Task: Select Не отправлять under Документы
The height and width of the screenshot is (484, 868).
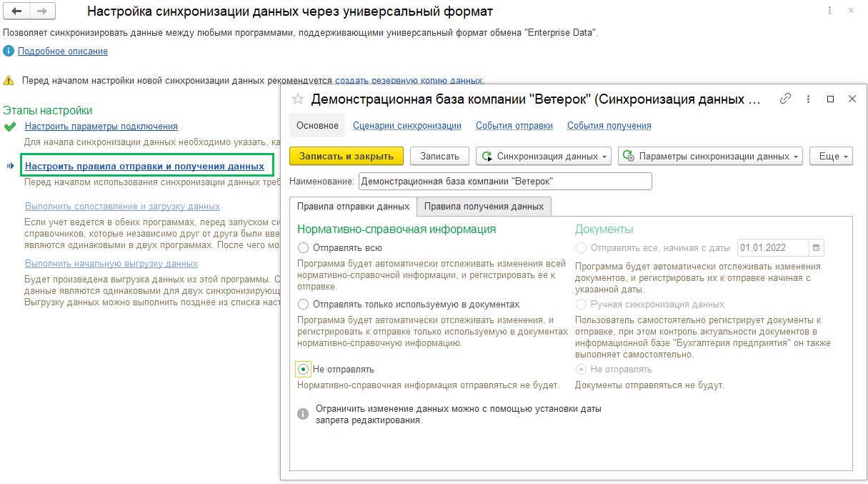Action: 582,370
